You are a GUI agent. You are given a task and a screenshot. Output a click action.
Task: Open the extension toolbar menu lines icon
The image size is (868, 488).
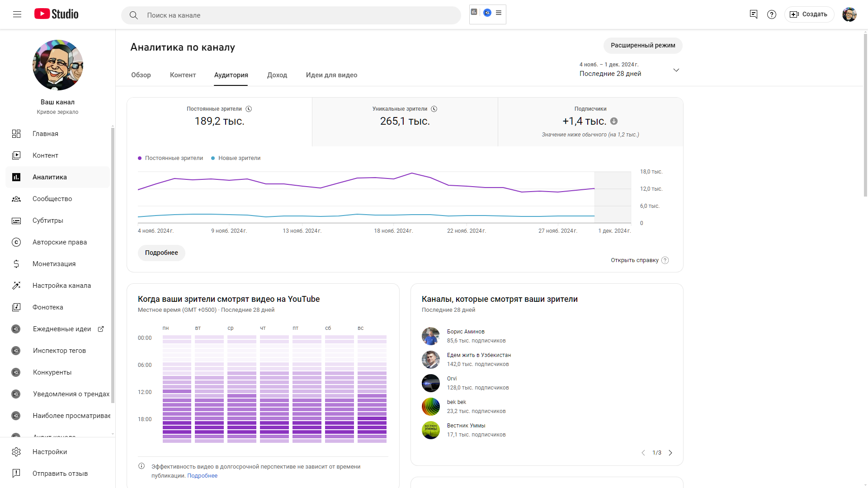(x=499, y=13)
